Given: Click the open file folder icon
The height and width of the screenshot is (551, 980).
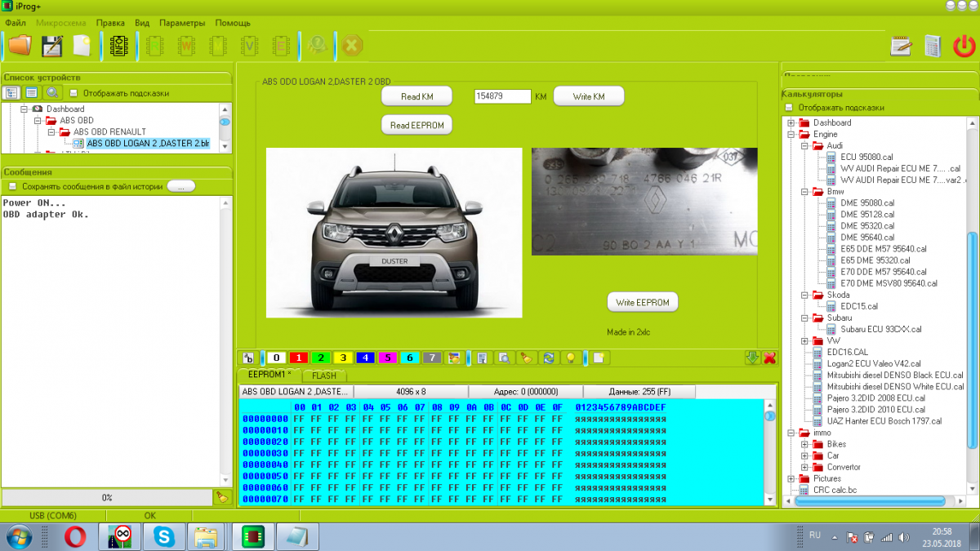Looking at the screenshot, I should [20, 46].
